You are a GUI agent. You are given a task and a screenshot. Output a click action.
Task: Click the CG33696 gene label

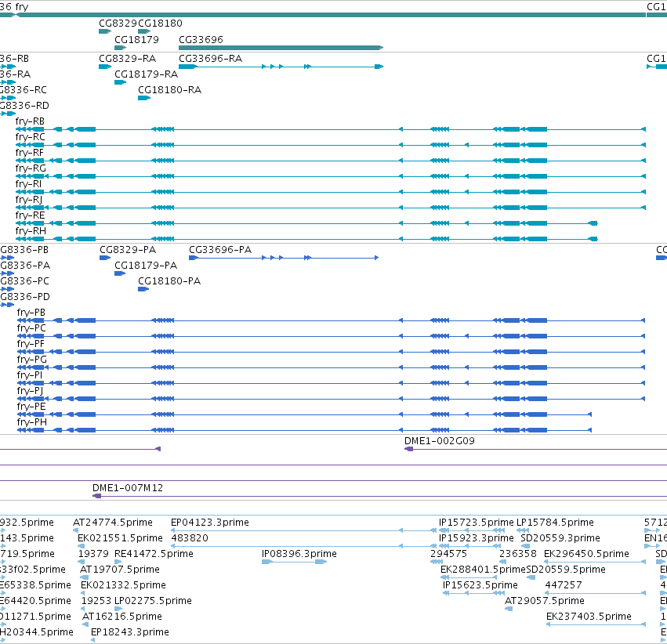201,39
